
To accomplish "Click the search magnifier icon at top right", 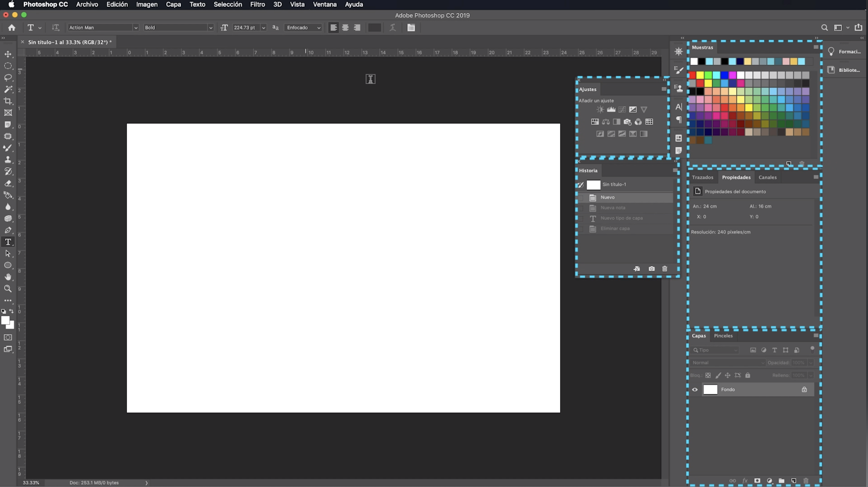I will tap(824, 28).
